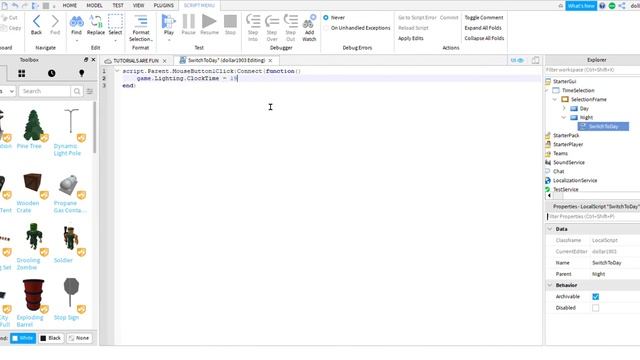Open Toolbox filter options icon
Screen dimensions: 640x360
(x=90, y=91)
